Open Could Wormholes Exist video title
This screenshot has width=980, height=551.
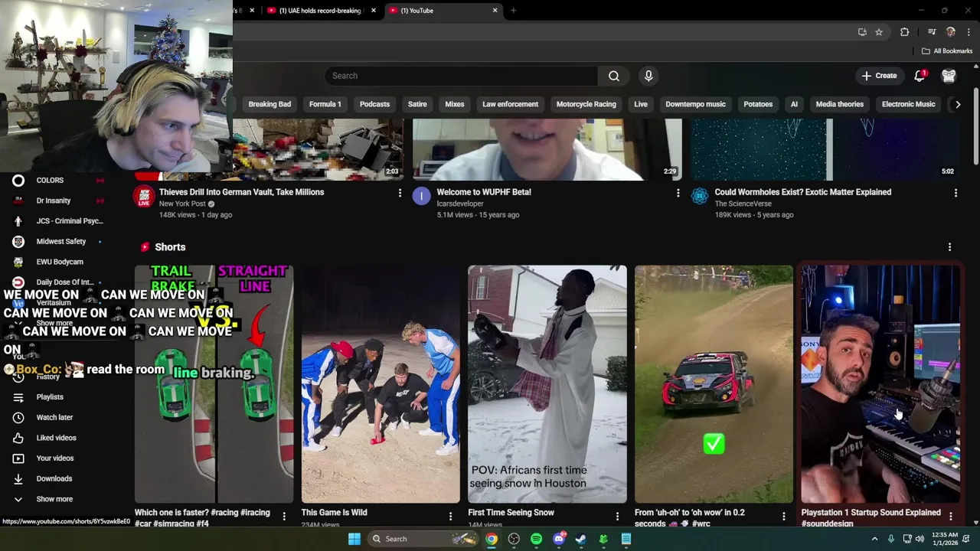pyautogui.click(x=802, y=192)
